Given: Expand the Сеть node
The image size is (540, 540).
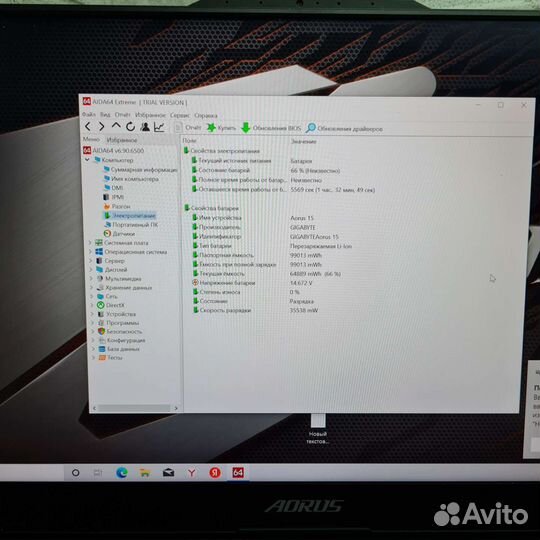Looking at the screenshot, I should (x=92, y=296).
